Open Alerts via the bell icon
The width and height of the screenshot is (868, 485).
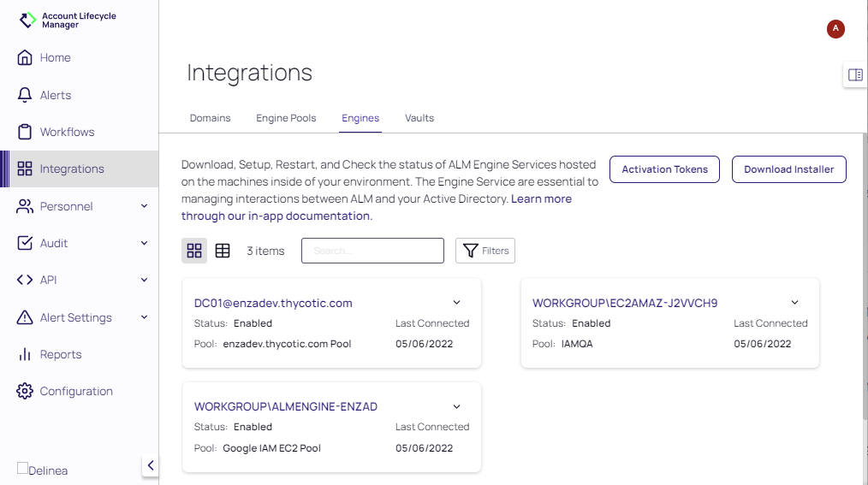click(x=25, y=95)
